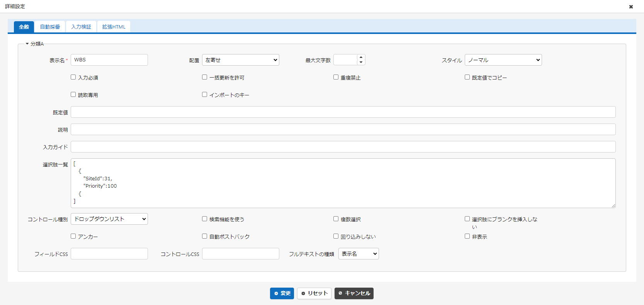Check 一括更新を許可 option
Viewport: 644px width, 305px height.
coord(204,77)
